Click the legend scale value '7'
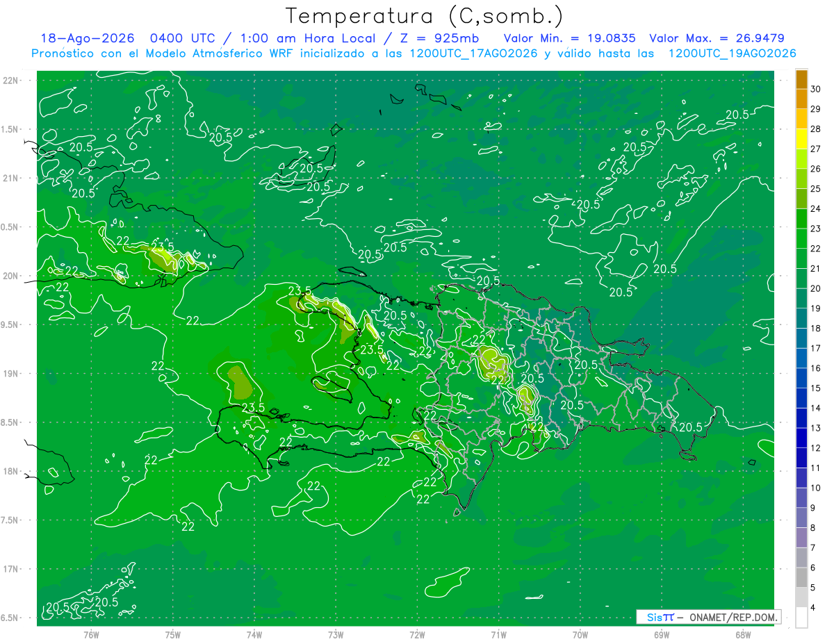This screenshot has width=834, height=644. (813, 547)
